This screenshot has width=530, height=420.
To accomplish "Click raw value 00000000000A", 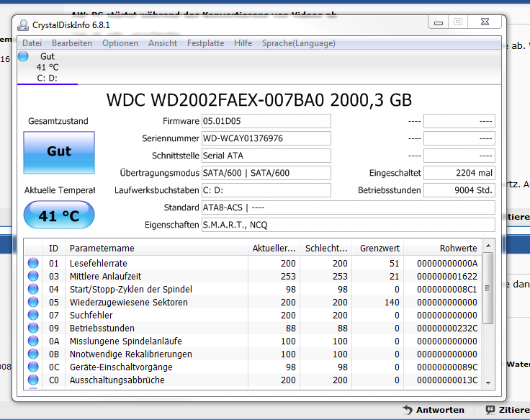I will click(447, 263).
